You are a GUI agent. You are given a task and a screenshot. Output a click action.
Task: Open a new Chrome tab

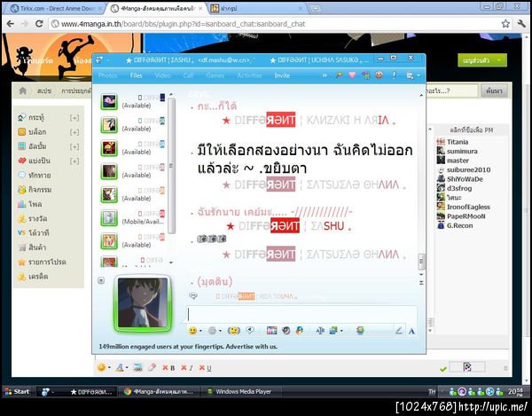click(315, 9)
